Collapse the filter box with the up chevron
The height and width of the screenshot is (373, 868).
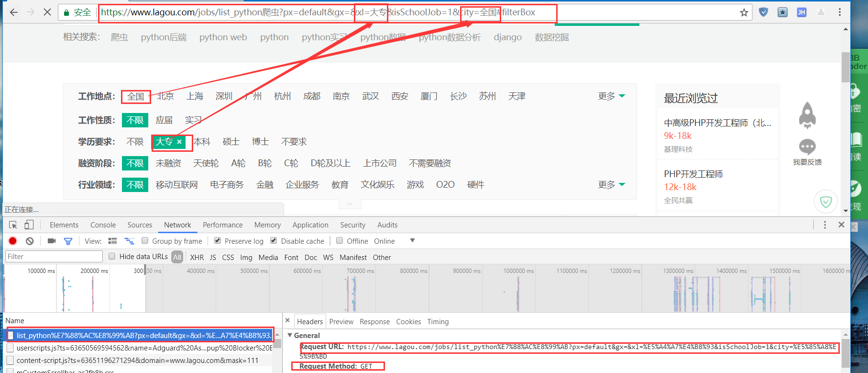[350, 204]
